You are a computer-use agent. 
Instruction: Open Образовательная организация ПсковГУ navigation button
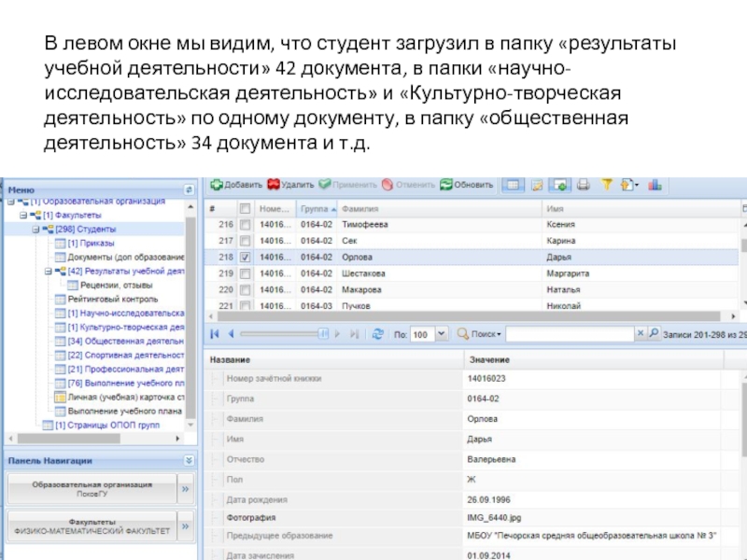(92, 488)
